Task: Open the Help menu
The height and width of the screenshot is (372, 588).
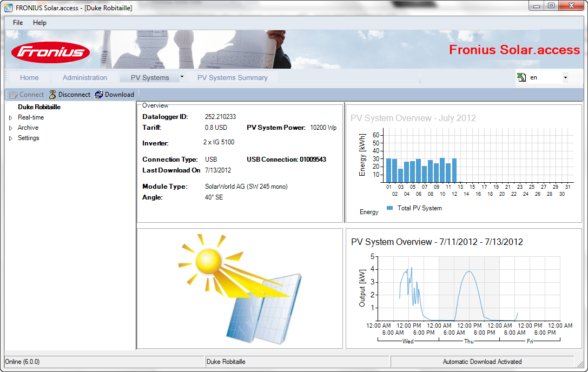Action: pyautogui.click(x=39, y=23)
